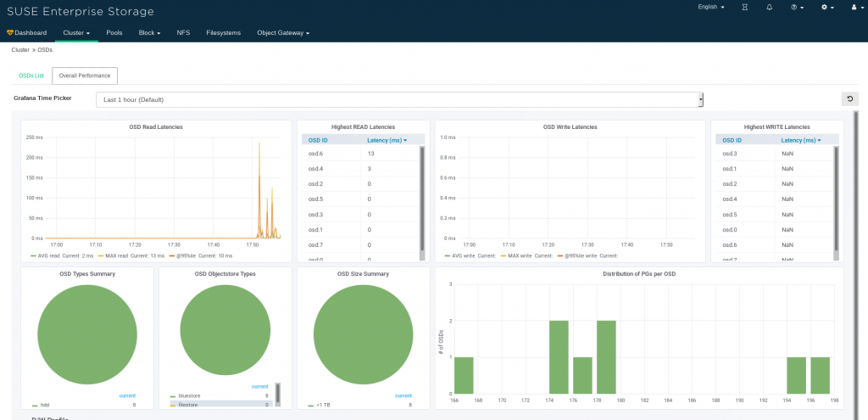Open the Grafana Time Picker dropdown
Screen dimensions: 868x420
399,99
